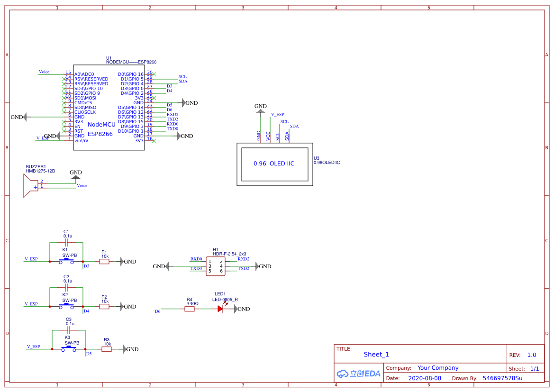The image size is (554, 392).
Task: Select GND symbol on U1 pin 24
Action: [x=190, y=103]
